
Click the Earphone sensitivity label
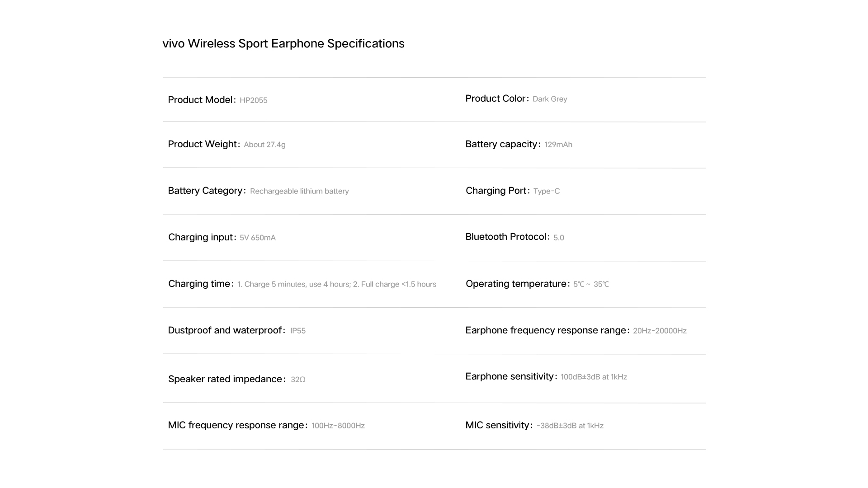[510, 376]
